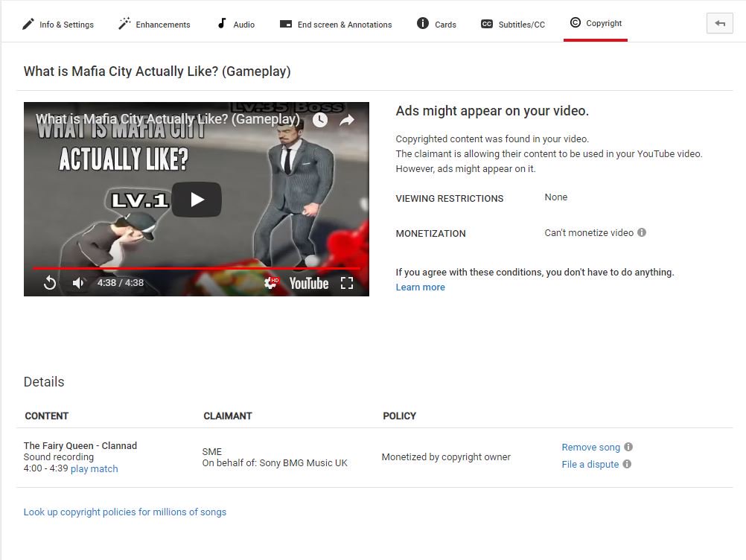Replay the video using the replay icon

pyautogui.click(x=49, y=283)
